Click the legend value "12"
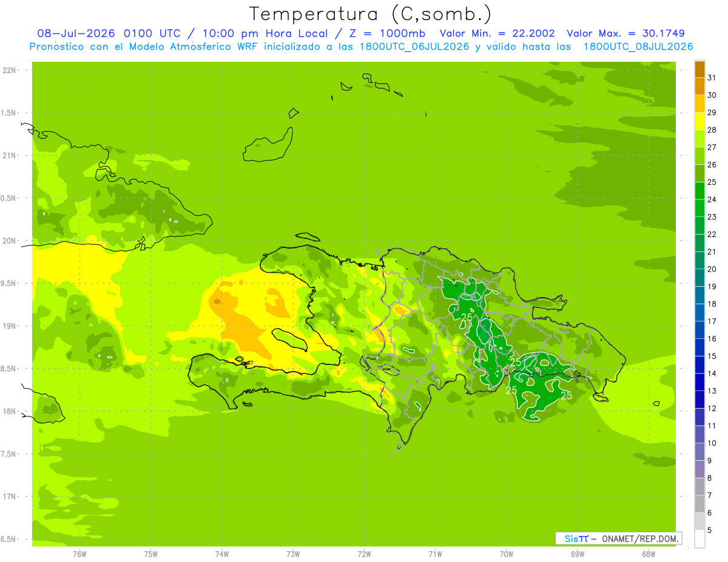The width and height of the screenshot is (728, 562). point(712,409)
